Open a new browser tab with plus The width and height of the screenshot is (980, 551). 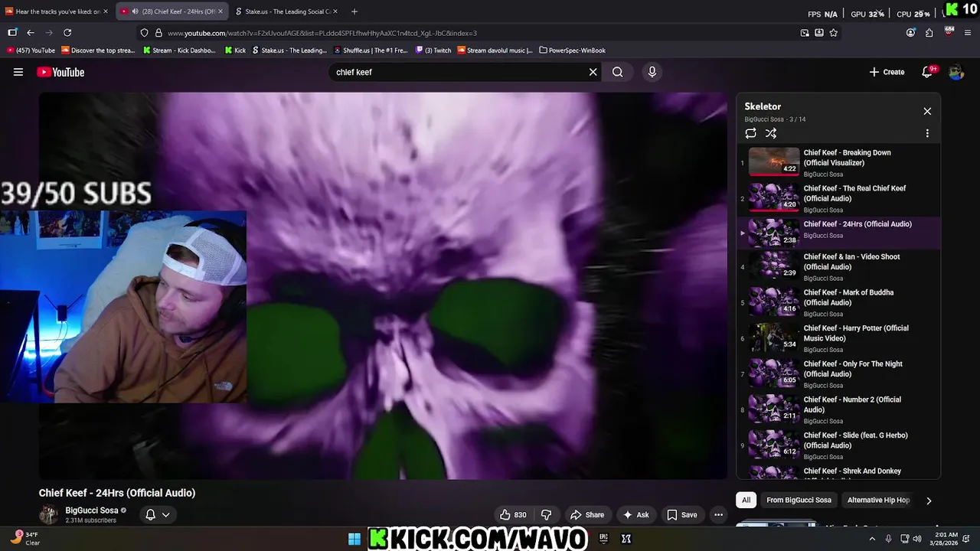(x=354, y=11)
